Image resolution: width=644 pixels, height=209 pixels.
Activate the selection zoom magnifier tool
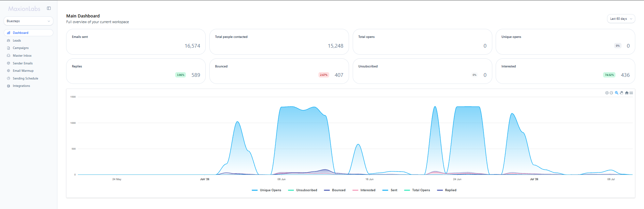(x=616, y=93)
